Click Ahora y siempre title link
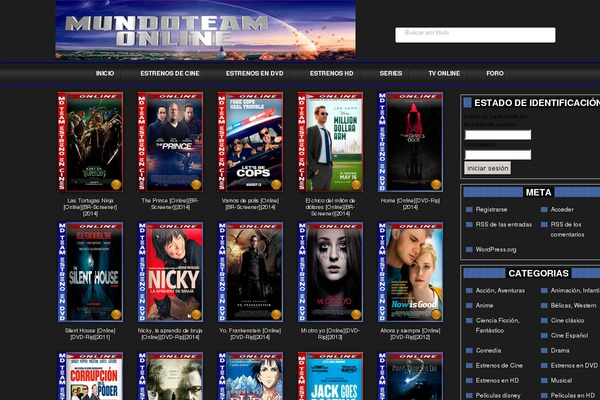The image size is (600, 400). coord(410,334)
